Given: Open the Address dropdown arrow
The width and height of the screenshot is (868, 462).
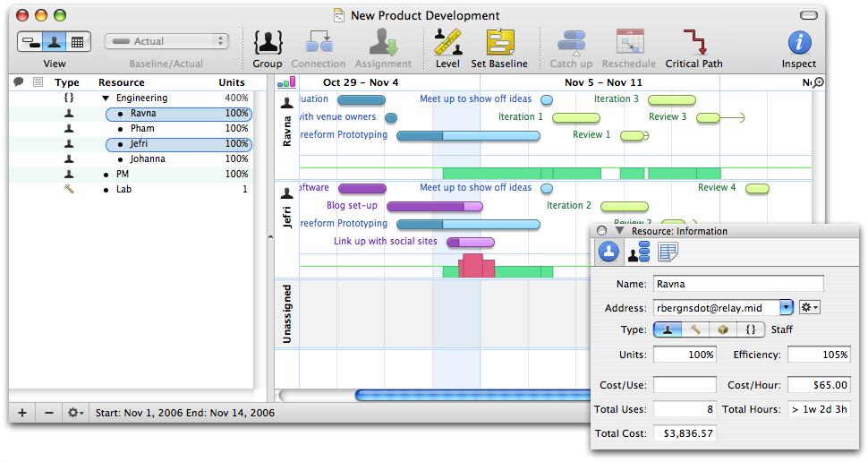Looking at the screenshot, I should click(x=786, y=307).
